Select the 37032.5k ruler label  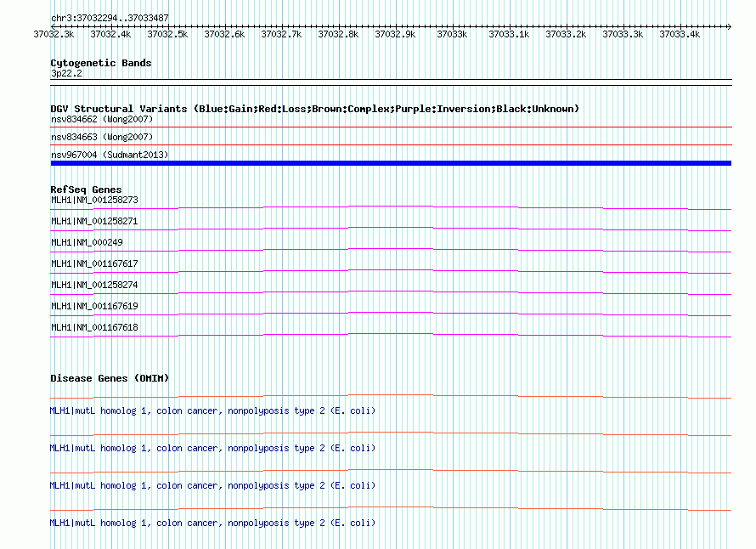pos(167,34)
